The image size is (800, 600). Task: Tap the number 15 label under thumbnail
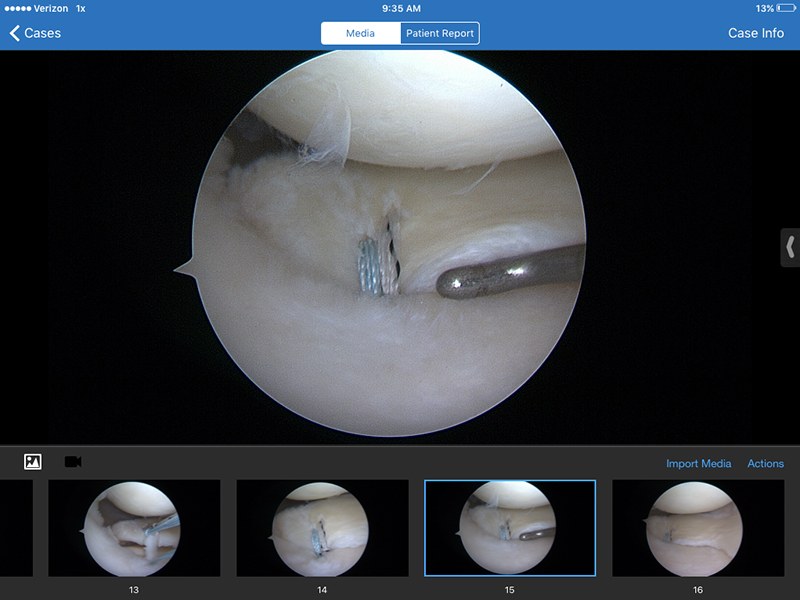tap(510, 590)
